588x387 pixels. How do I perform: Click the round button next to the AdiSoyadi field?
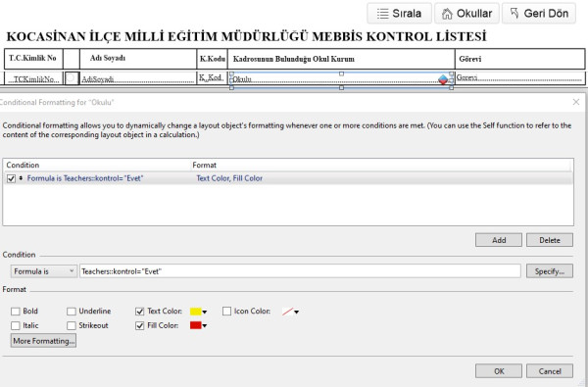(72, 78)
